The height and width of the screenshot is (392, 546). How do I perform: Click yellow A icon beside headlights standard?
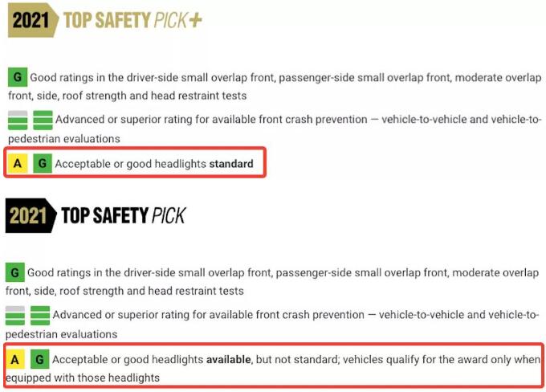[x=18, y=163]
